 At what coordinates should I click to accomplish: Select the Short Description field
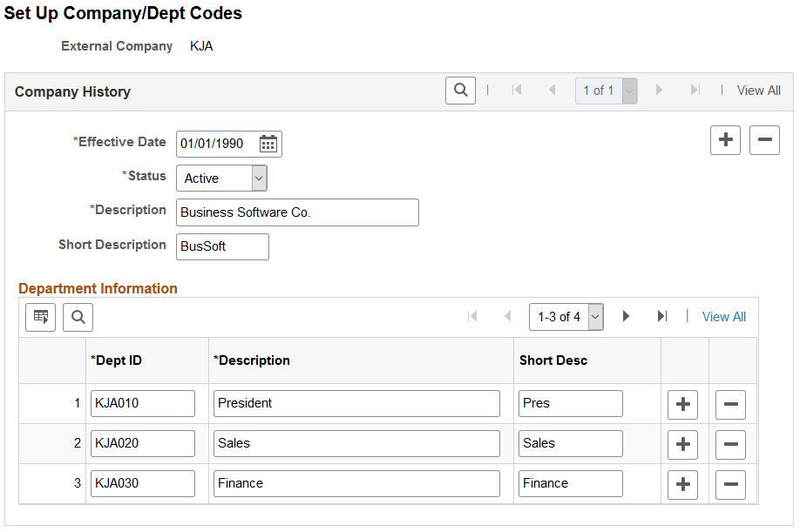point(222,246)
